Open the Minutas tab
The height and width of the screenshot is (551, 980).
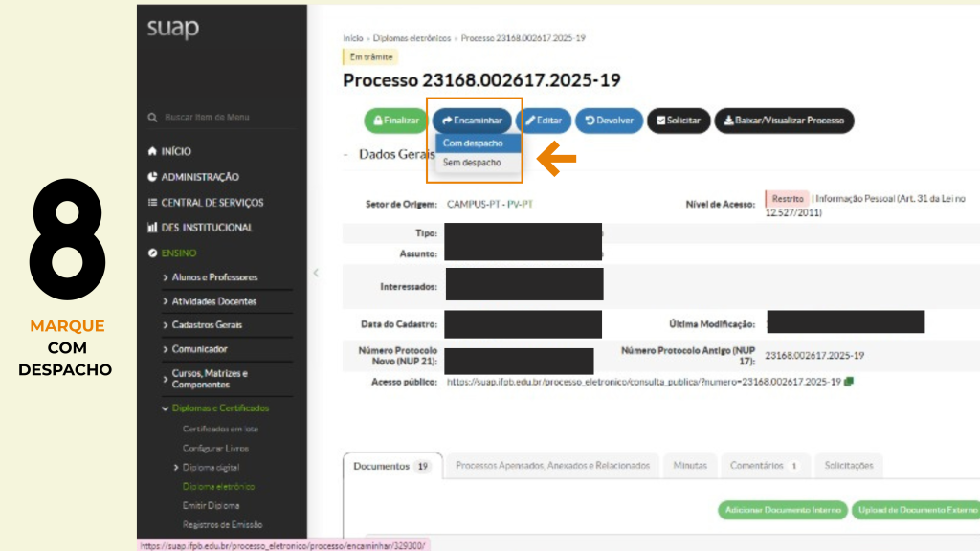(x=690, y=466)
